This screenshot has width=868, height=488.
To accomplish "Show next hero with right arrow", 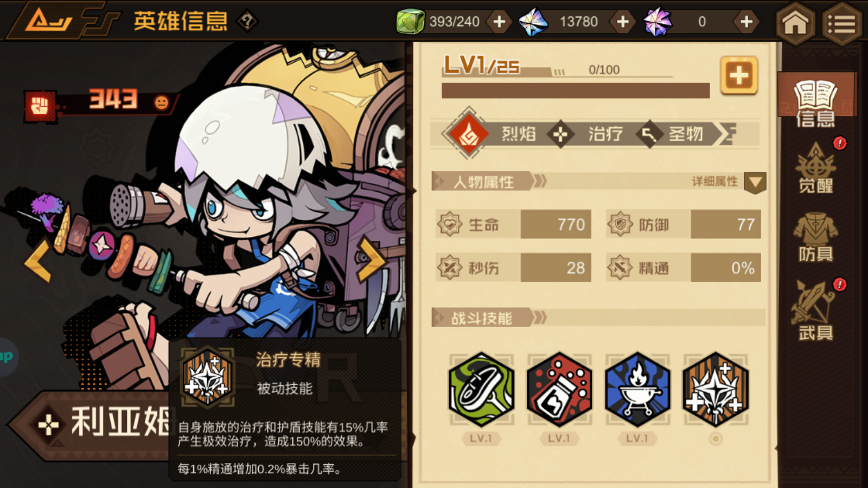I will tap(372, 260).
